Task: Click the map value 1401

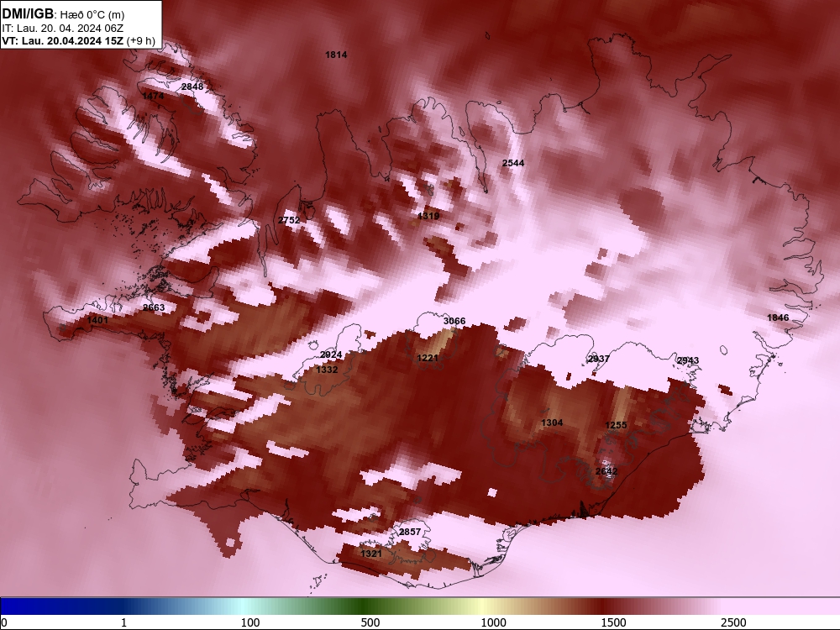Action: tap(97, 320)
